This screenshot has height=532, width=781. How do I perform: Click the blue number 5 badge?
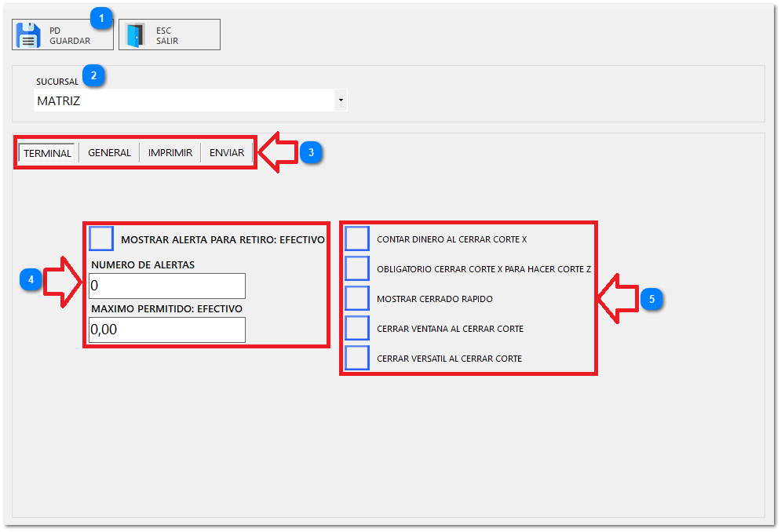click(652, 299)
